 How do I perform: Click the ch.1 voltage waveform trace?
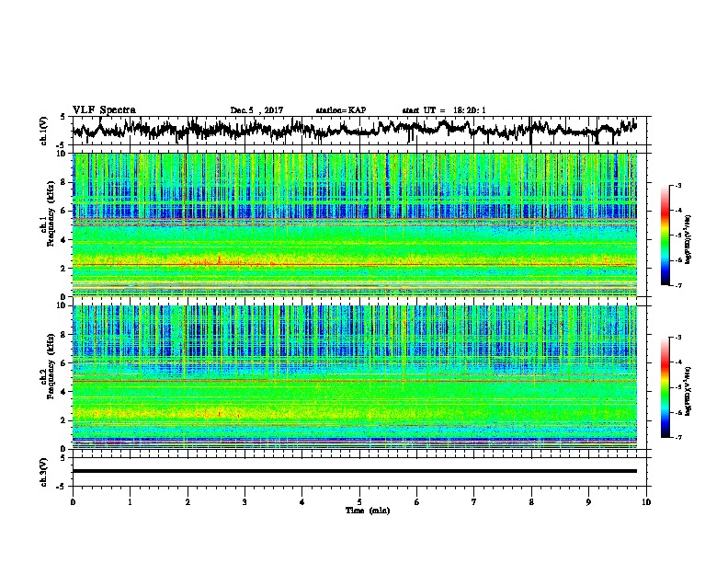tap(355, 130)
